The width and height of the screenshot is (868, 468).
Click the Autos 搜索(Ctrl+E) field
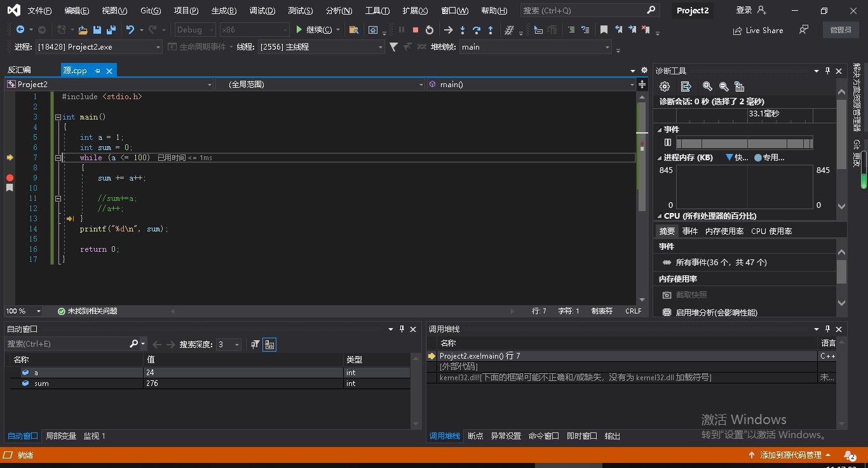[75, 344]
